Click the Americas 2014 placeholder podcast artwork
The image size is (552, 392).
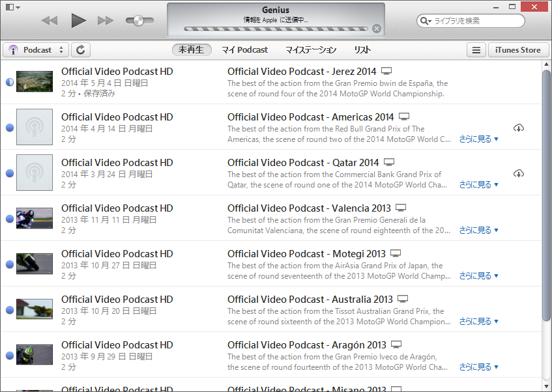coord(35,127)
